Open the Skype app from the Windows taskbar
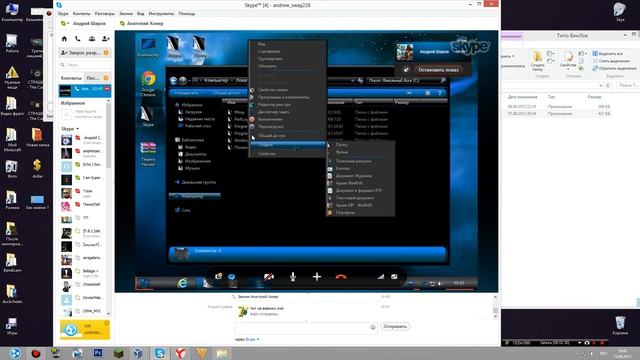This screenshot has height=360, width=640. click(160, 353)
